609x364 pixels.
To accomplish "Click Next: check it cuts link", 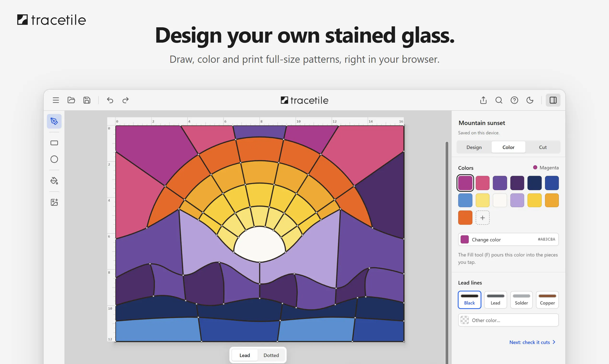I will [x=532, y=342].
